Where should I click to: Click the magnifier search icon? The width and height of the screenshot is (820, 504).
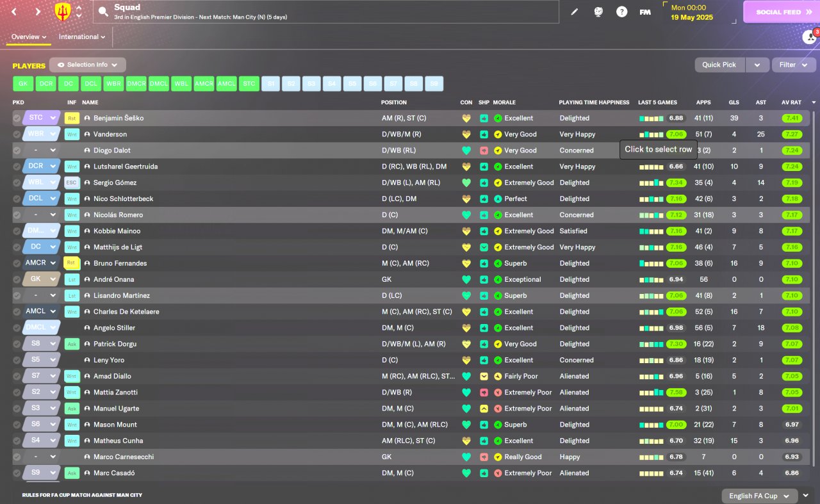[104, 12]
